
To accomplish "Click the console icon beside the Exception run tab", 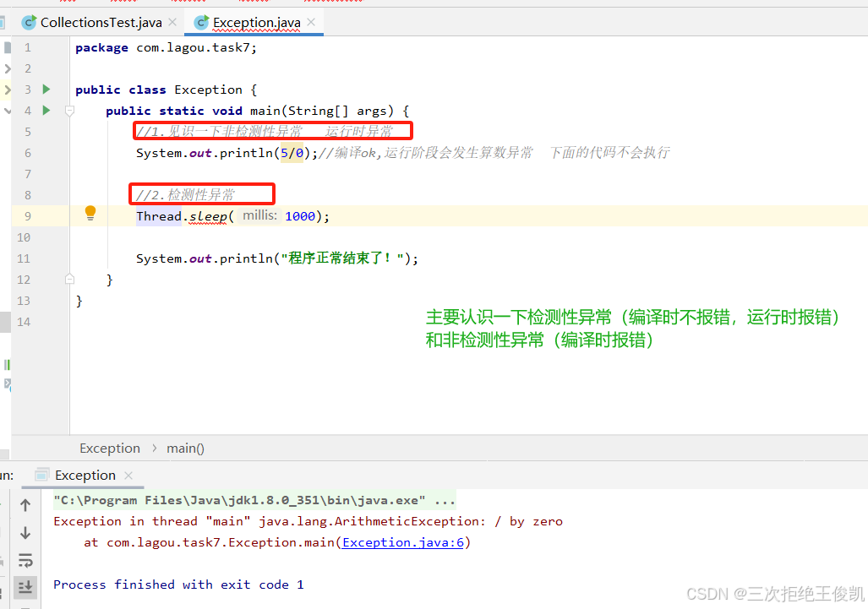I will pos(41,475).
